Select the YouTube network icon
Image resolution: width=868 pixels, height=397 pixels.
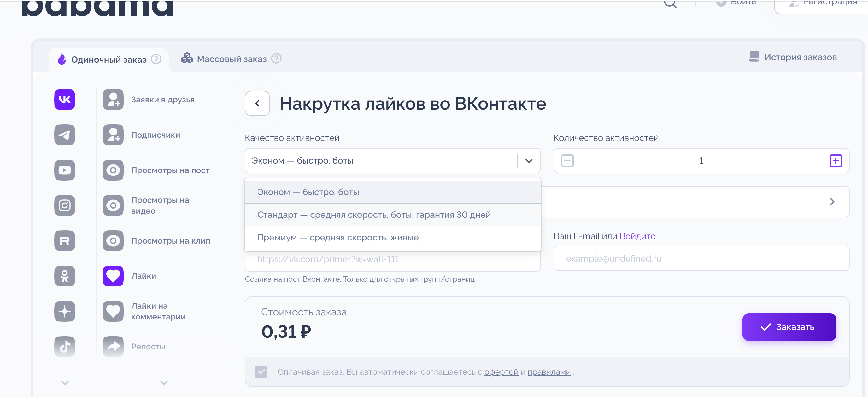click(x=65, y=170)
